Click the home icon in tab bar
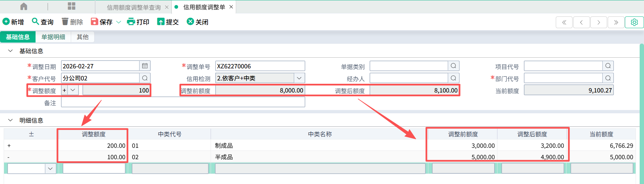 pos(24,7)
